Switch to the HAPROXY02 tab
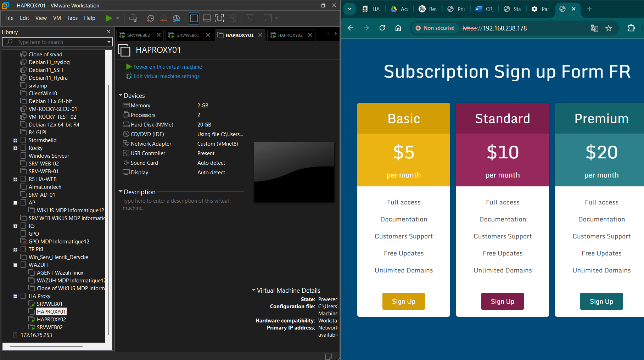This screenshot has width=644, height=360. point(290,35)
